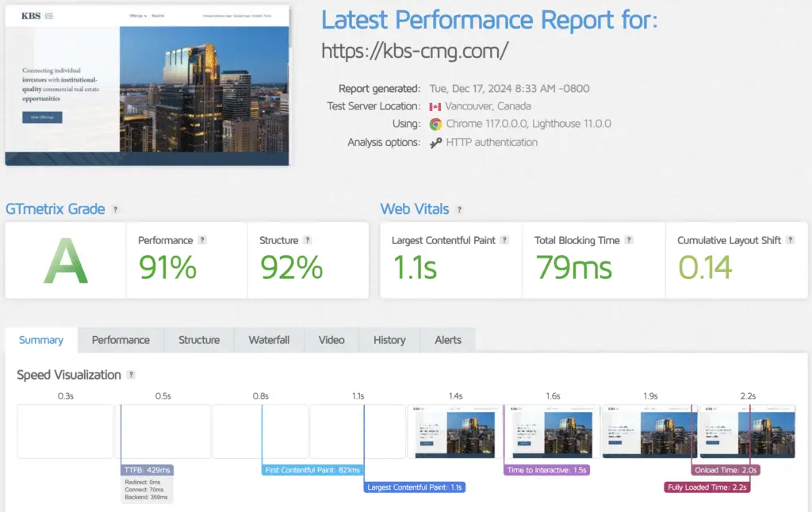
Task: Open the Waterfall tab
Action: tap(269, 340)
